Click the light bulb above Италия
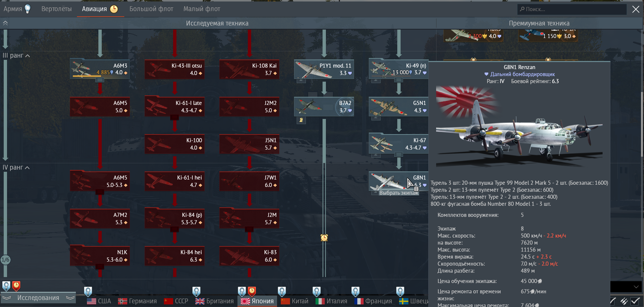Image resolution: width=644 pixels, height=307 pixels. click(x=317, y=291)
